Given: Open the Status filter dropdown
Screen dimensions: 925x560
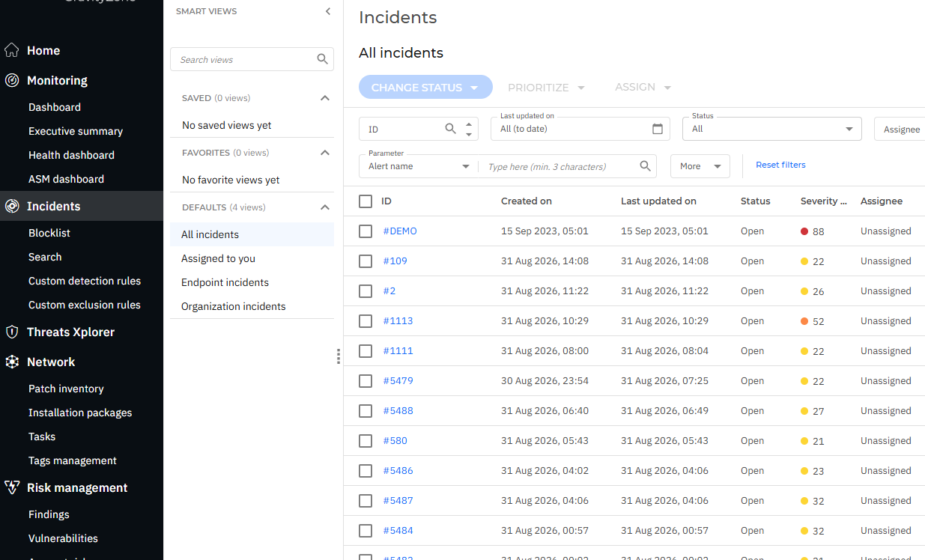Looking at the screenshot, I should pyautogui.click(x=771, y=129).
